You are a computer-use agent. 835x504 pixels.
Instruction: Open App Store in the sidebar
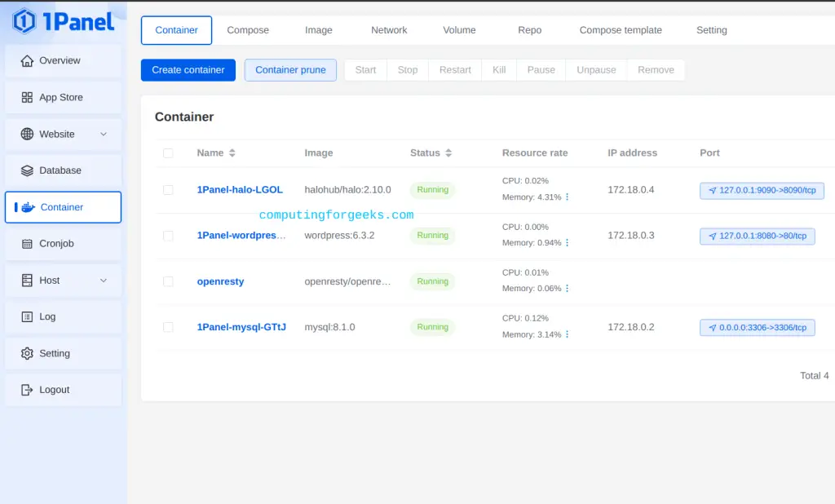tap(63, 98)
